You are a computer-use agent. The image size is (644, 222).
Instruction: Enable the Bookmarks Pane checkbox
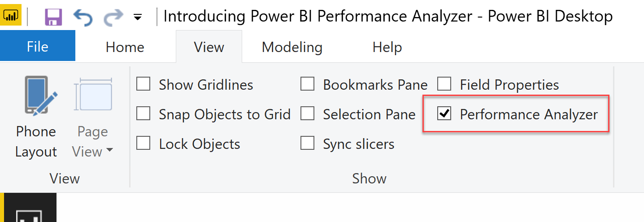tap(307, 84)
